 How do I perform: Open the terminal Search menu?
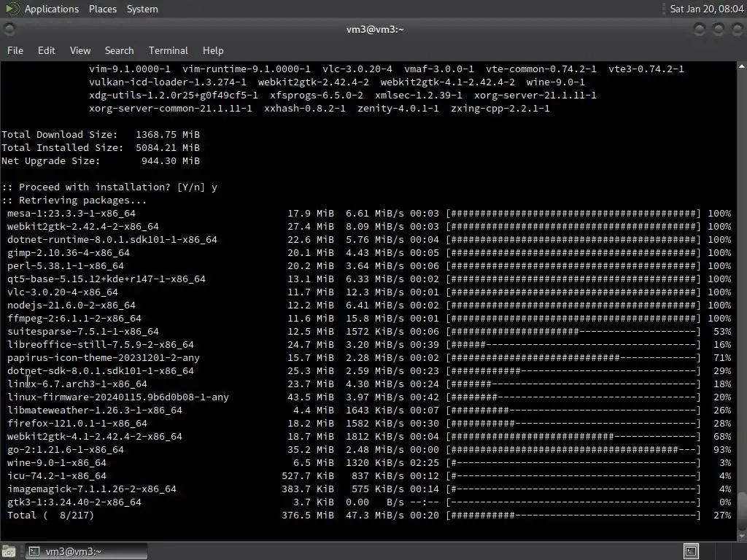click(x=119, y=50)
